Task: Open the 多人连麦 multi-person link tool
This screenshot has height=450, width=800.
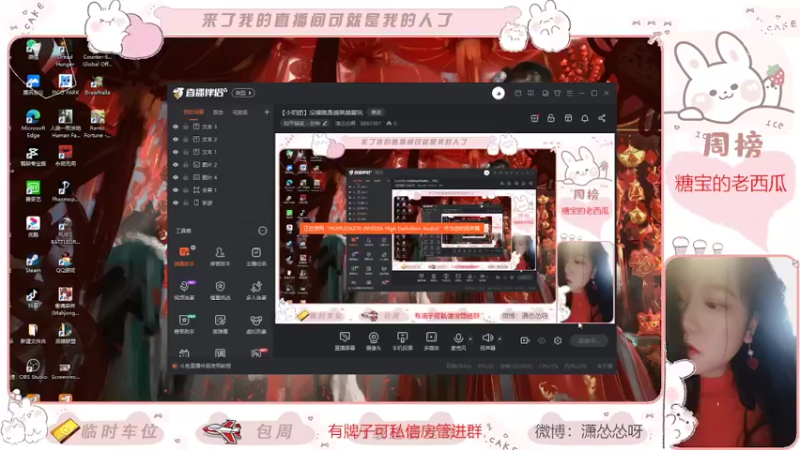Action: coord(256,290)
